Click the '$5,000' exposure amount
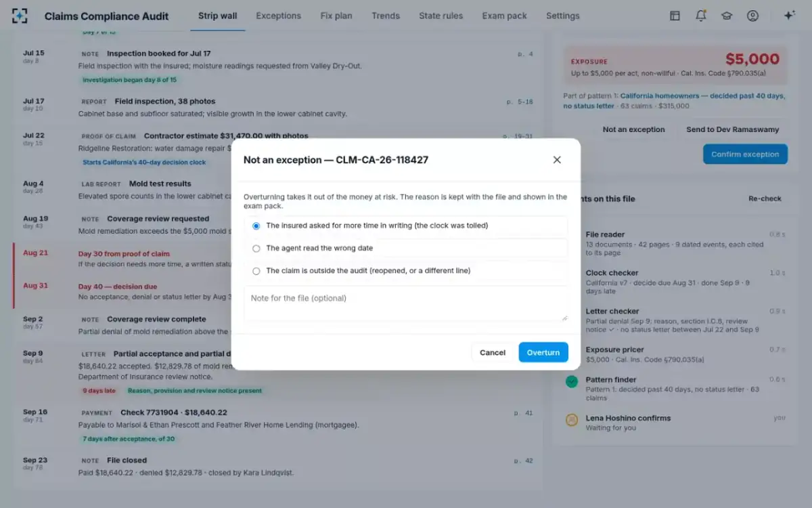Viewport: 812px width, 508px height. [752, 60]
